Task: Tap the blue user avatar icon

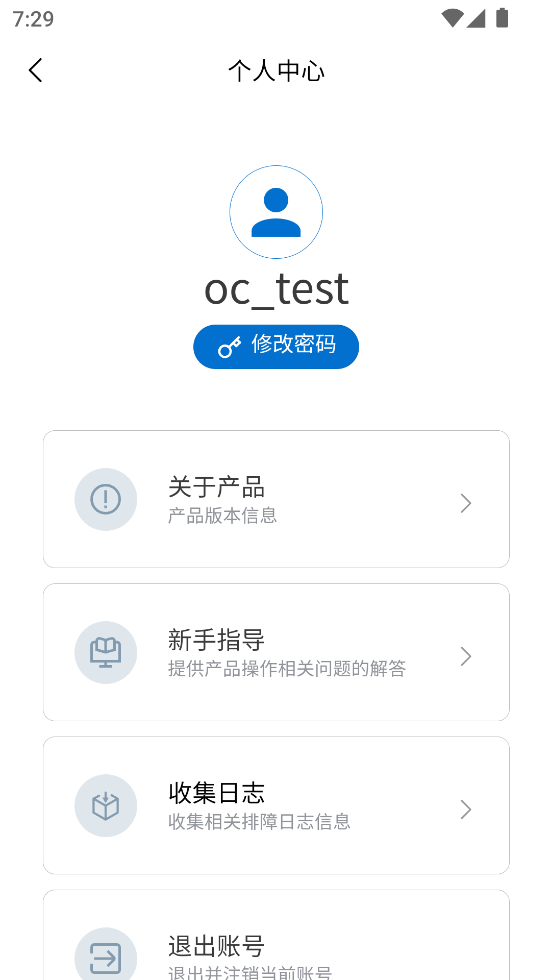Action: point(276,212)
